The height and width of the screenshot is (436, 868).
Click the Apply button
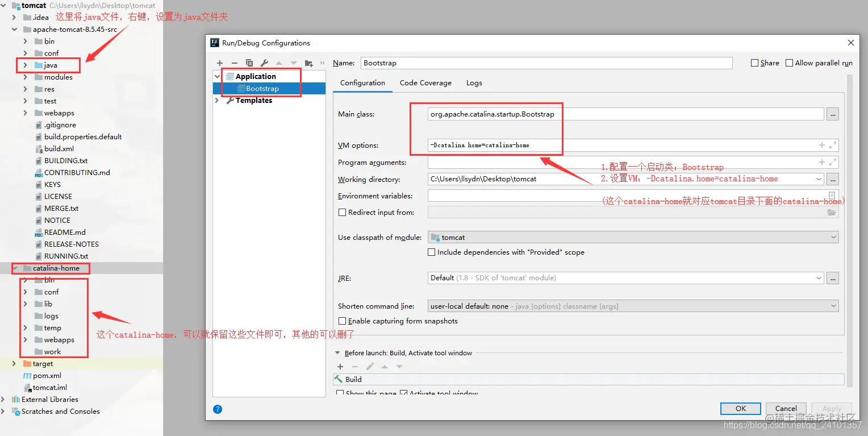tap(832, 409)
